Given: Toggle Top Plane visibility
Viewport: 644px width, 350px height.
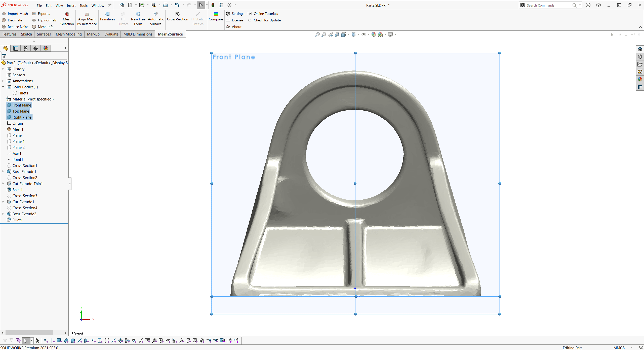Looking at the screenshot, I should coord(20,111).
